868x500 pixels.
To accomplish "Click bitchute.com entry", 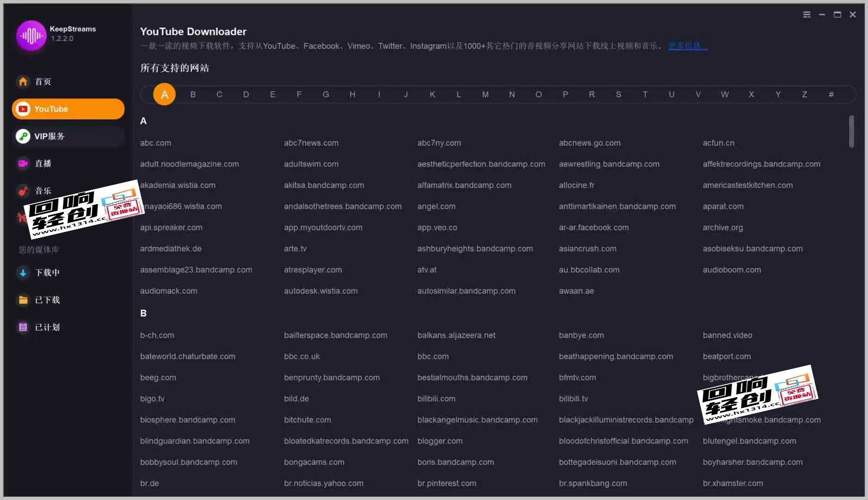I will 308,420.
